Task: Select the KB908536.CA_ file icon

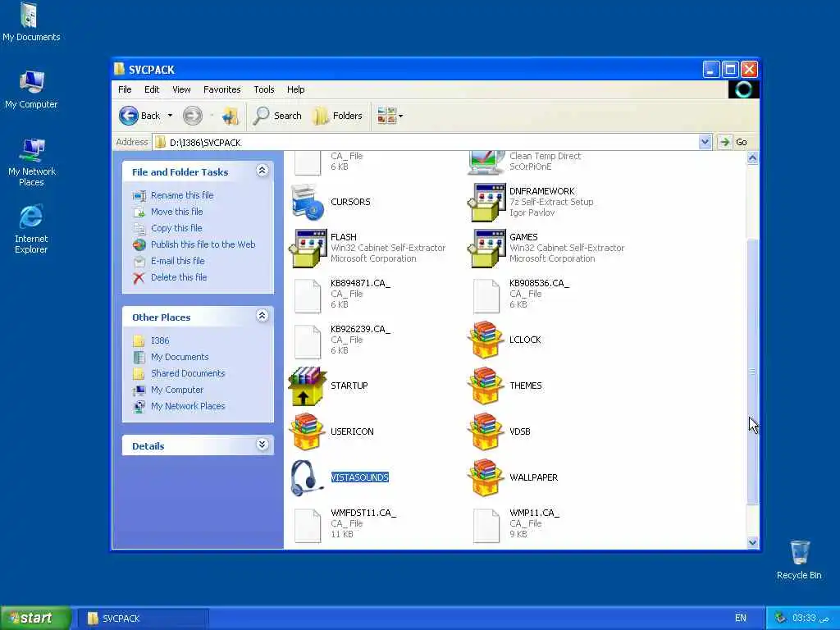Action: click(486, 295)
